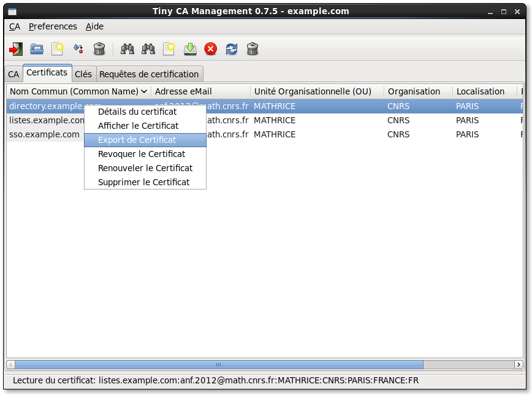
Task: Switch to the Requêtes de certification tab
Action: (149, 74)
